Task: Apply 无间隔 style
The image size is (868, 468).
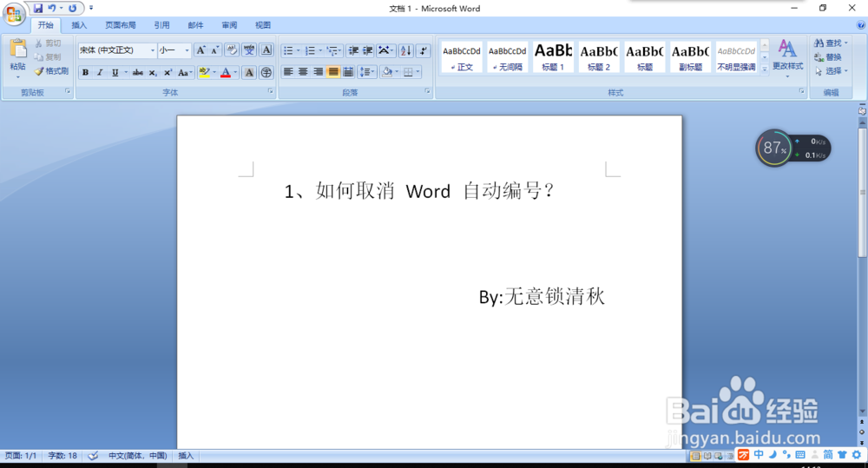Action: [x=508, y=57]
